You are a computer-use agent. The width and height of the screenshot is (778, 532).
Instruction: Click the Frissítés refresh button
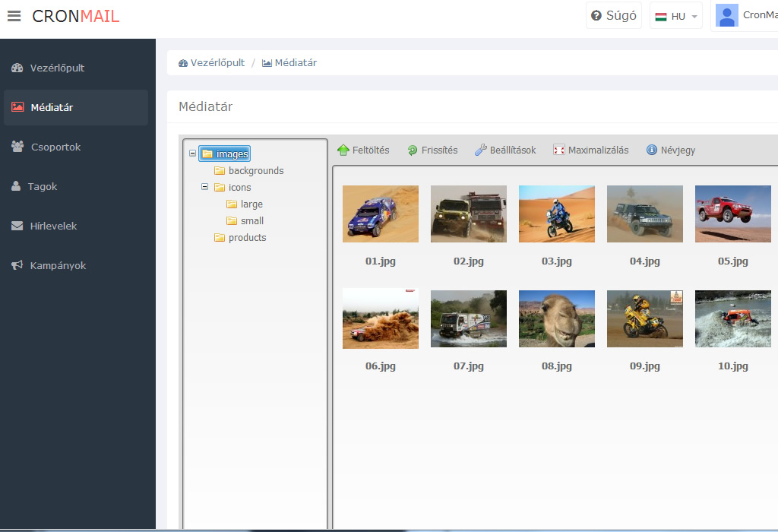pyautogui.click(x=432, y=150)
